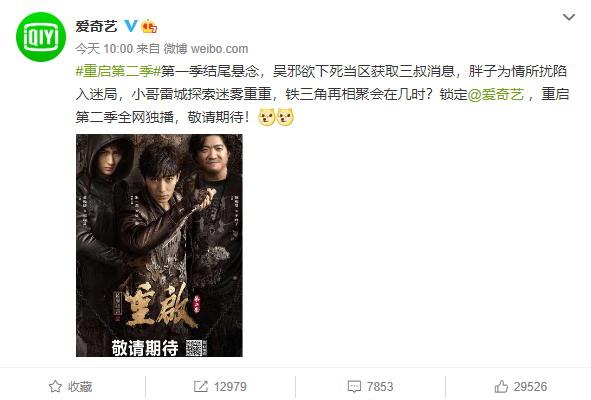
Task: Open the 今天 10:00 post timestamp
Action: pyautogui.click(x=104, y=49)
